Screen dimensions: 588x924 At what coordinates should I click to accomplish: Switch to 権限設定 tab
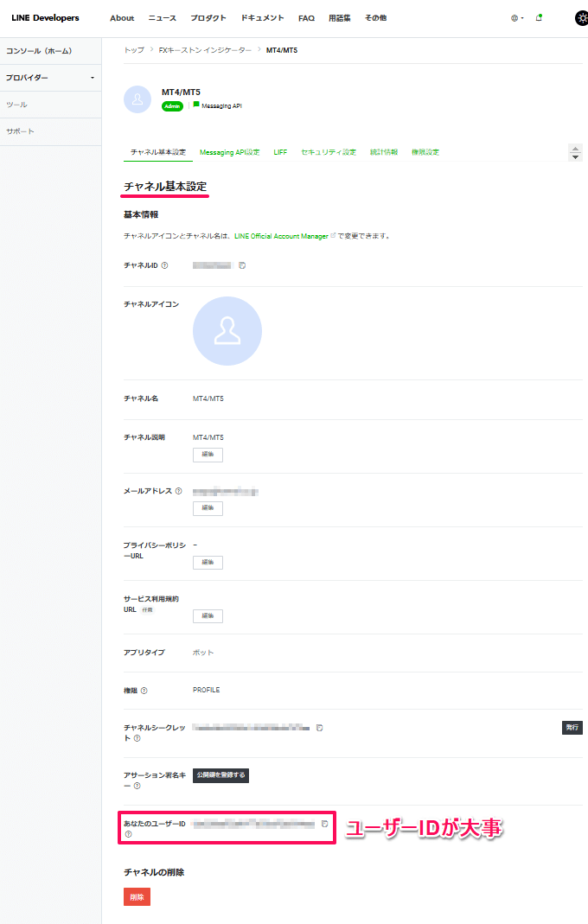click(425, 152)
